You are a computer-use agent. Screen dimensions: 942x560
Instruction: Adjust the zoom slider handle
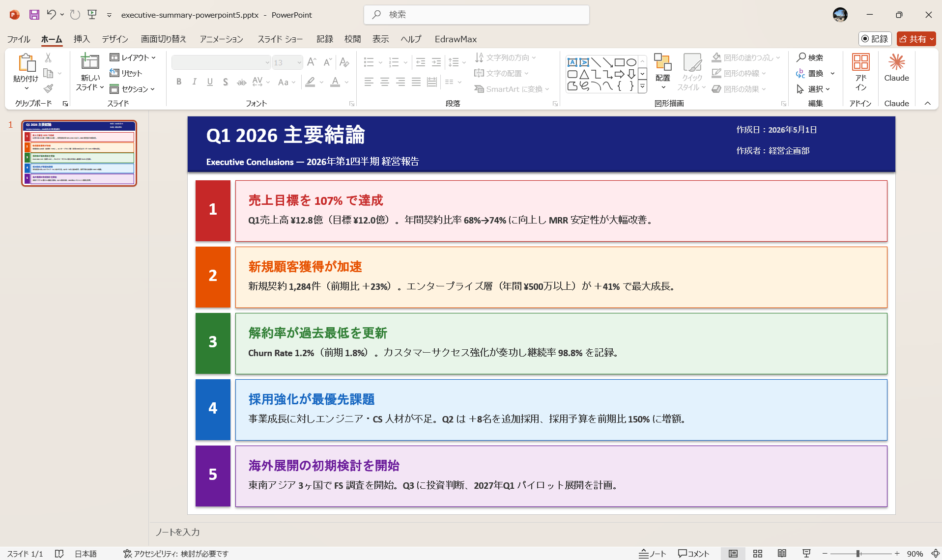[858, 554]
